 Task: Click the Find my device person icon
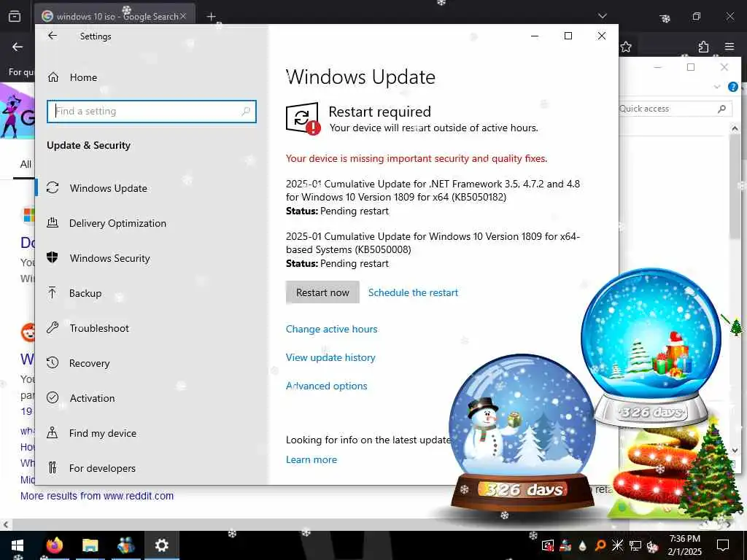[53, 432]
